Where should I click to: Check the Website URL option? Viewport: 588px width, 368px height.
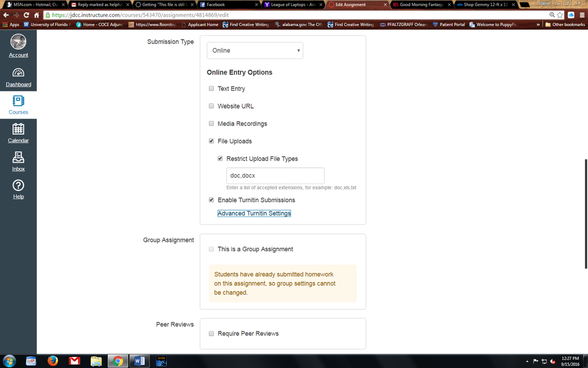(x=212, y=106)
